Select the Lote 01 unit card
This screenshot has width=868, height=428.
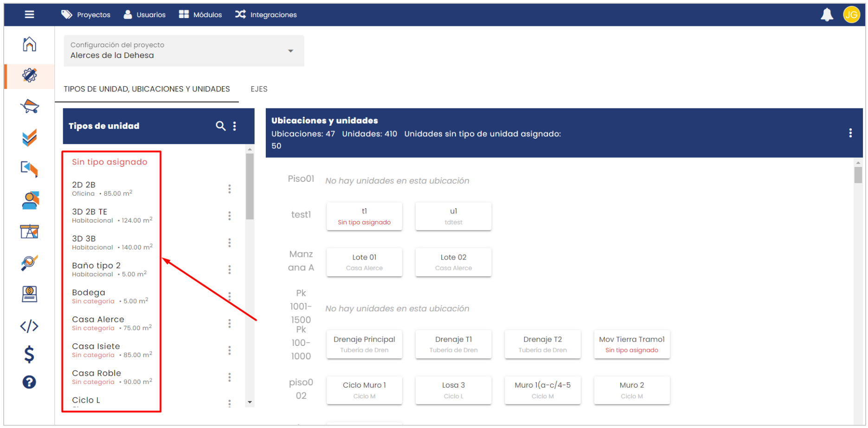point(364,262)
